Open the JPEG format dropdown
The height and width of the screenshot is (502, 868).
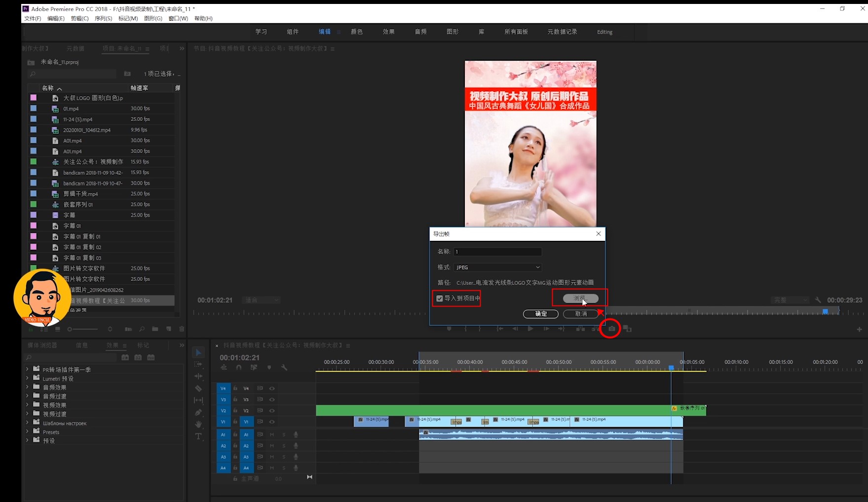coord(498,268)
